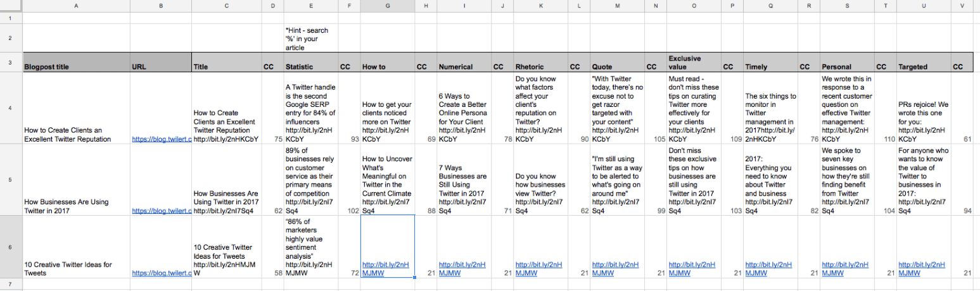This screenshot has height=291, width=980.
Task: Open row 6 bit.ly link under Timely column
Action: click(768, 268)
